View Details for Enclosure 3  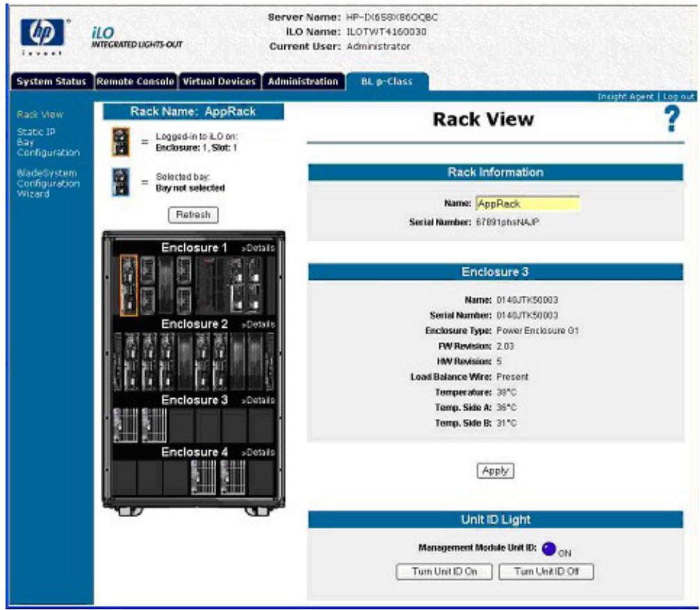[258, 400]
